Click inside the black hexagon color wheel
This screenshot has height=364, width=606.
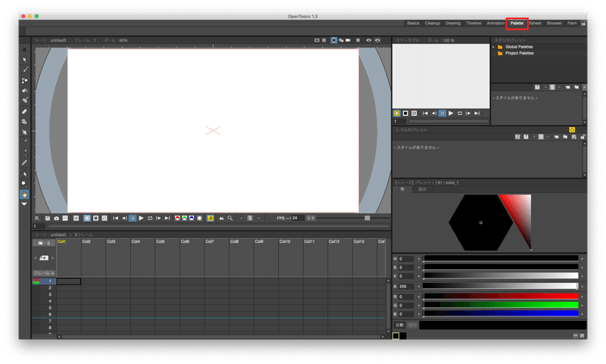pyautogui.click(x=481, y=222)
